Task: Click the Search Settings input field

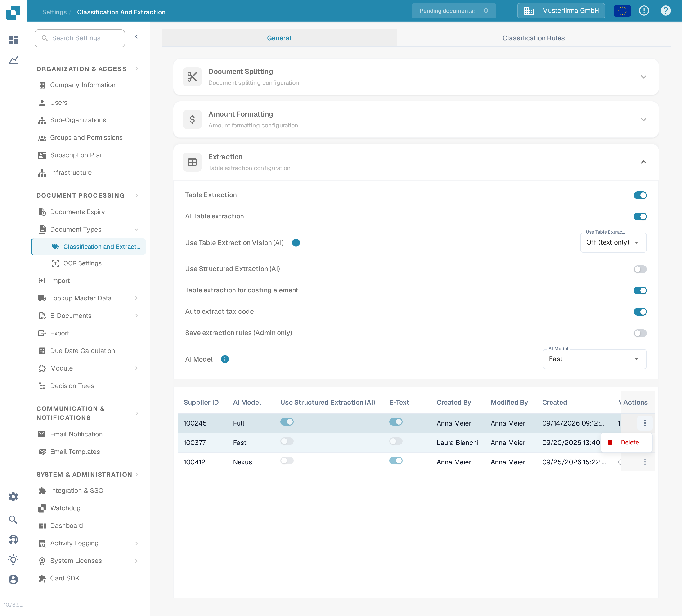Action: point(80,38)
